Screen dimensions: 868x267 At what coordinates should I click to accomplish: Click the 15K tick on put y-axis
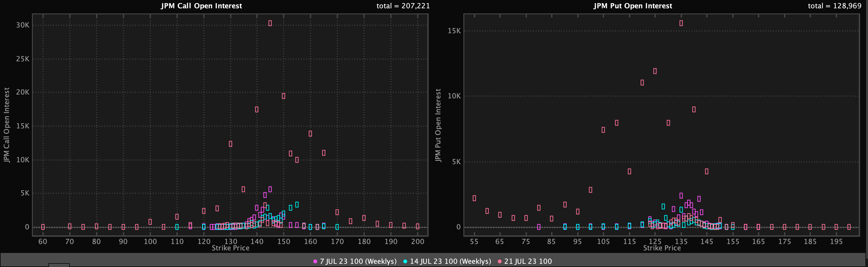pyautogui.click(x=454, y=31)
